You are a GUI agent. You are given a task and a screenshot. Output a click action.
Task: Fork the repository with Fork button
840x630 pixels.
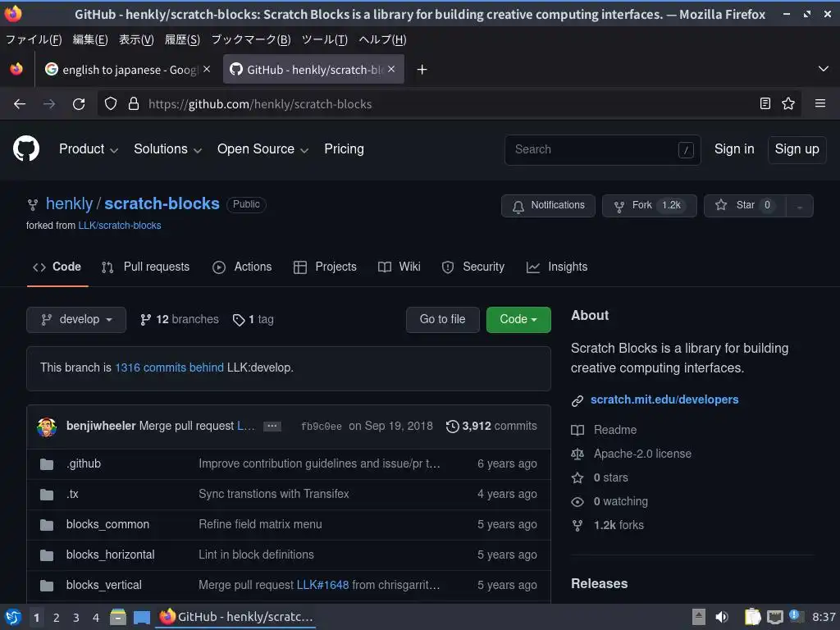click(650, 206)
